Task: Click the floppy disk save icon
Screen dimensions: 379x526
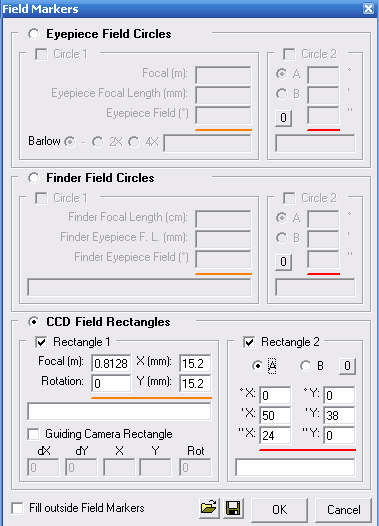Action: click(233, 509)
